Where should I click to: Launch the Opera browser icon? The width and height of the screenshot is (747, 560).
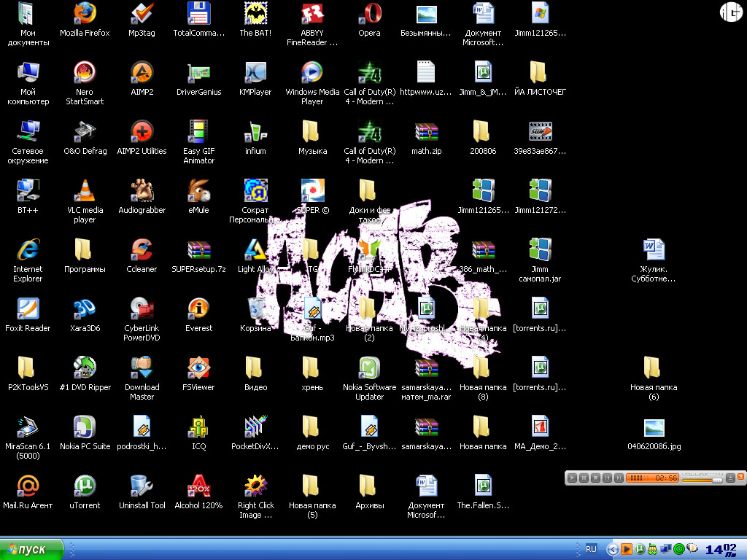(369, 20)
